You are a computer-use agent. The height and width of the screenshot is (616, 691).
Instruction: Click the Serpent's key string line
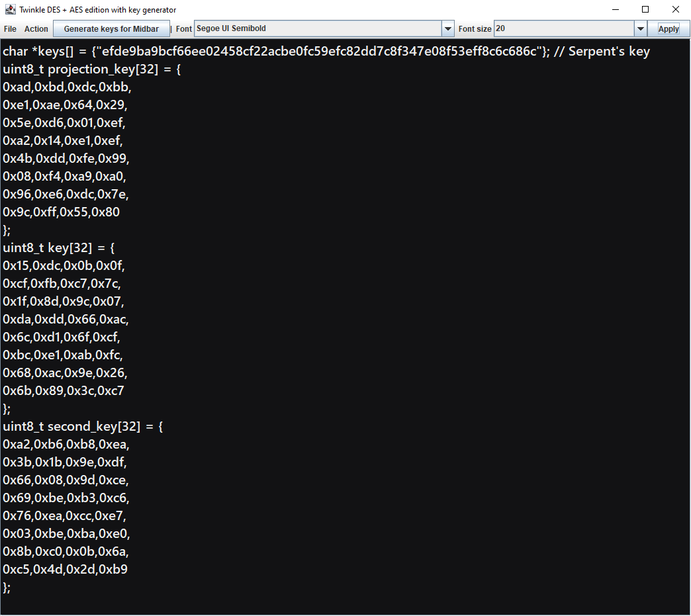tap(326, 52)
